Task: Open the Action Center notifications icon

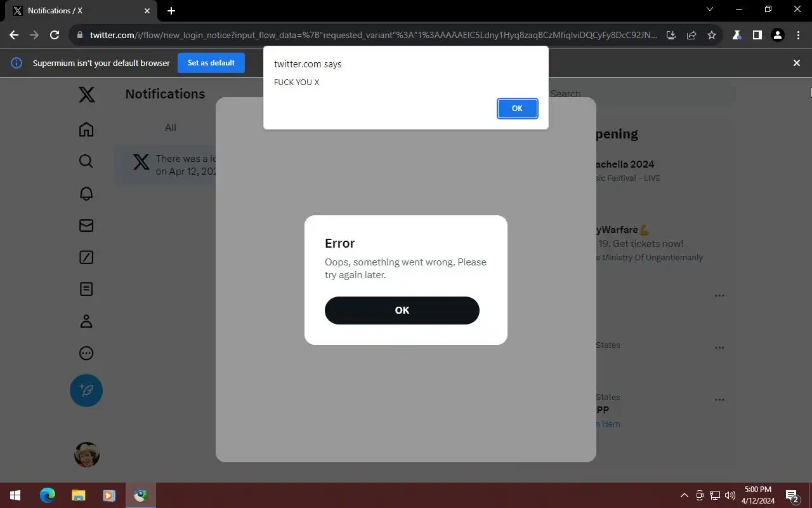Action: pyautogui.click(x=792, y=495)
